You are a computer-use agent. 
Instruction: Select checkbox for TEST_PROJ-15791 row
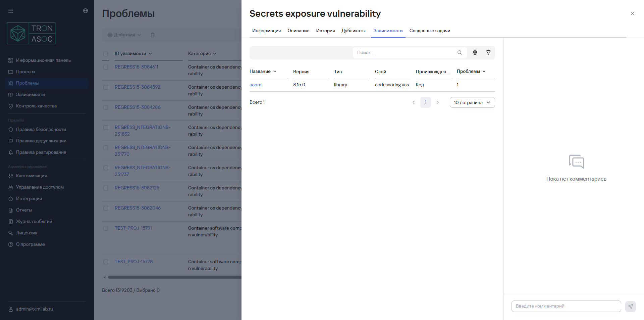click(x=106, y=228)
